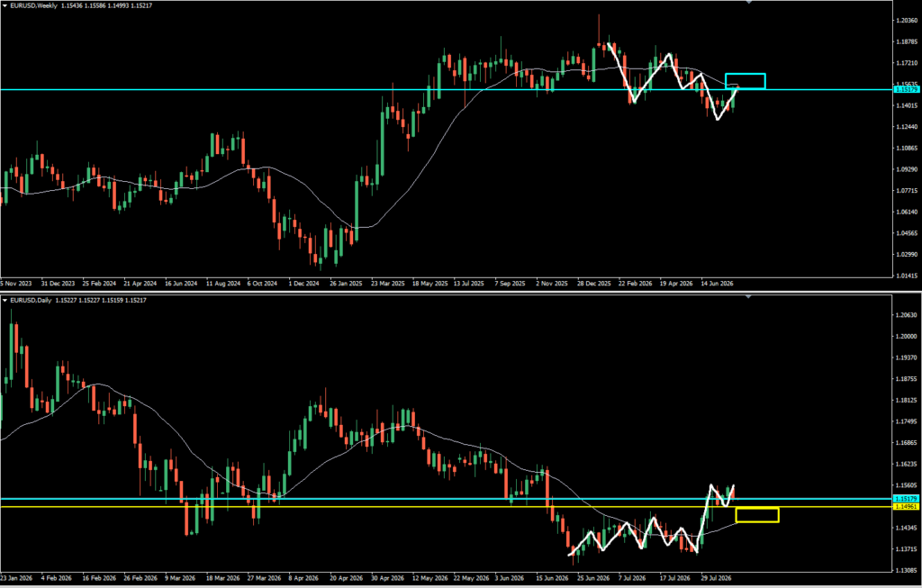The width and height of the screenshot is (922, 588).
Task: Click the chart shift triangle marker on Daily chart
Action: (x=748, y=297)
